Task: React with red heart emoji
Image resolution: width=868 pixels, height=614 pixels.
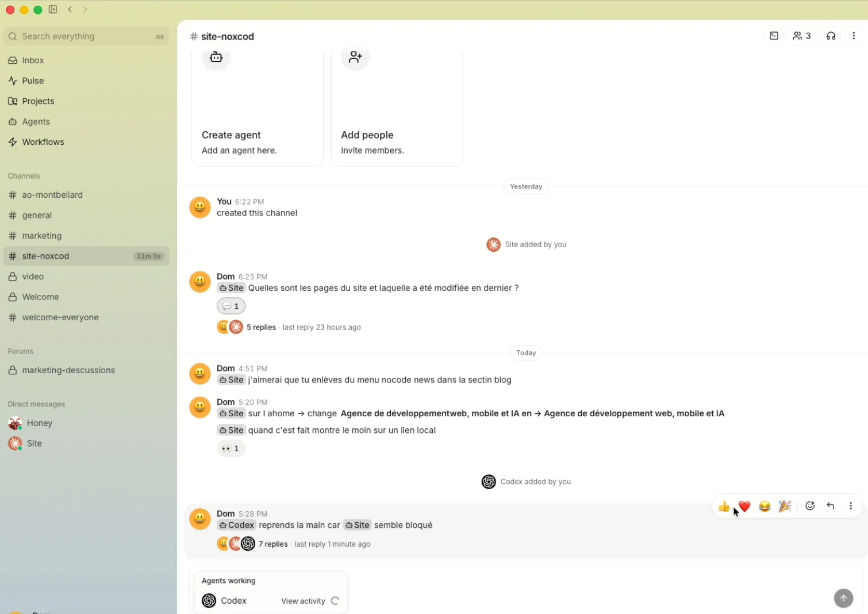Action: 744,506
